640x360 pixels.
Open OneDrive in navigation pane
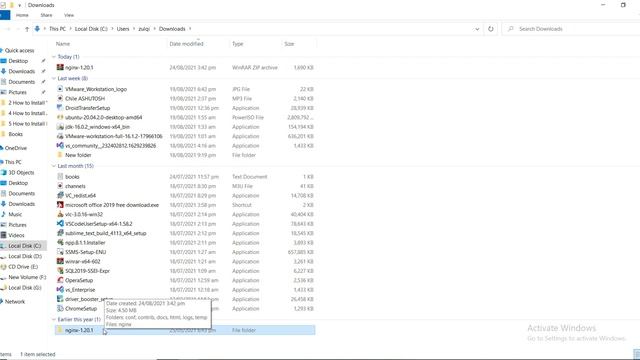tap(16, 148)
